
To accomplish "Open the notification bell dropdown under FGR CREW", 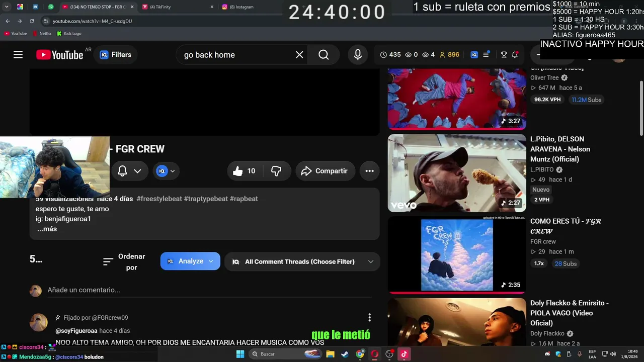I will pyautogui.click(x=129, y=171).
